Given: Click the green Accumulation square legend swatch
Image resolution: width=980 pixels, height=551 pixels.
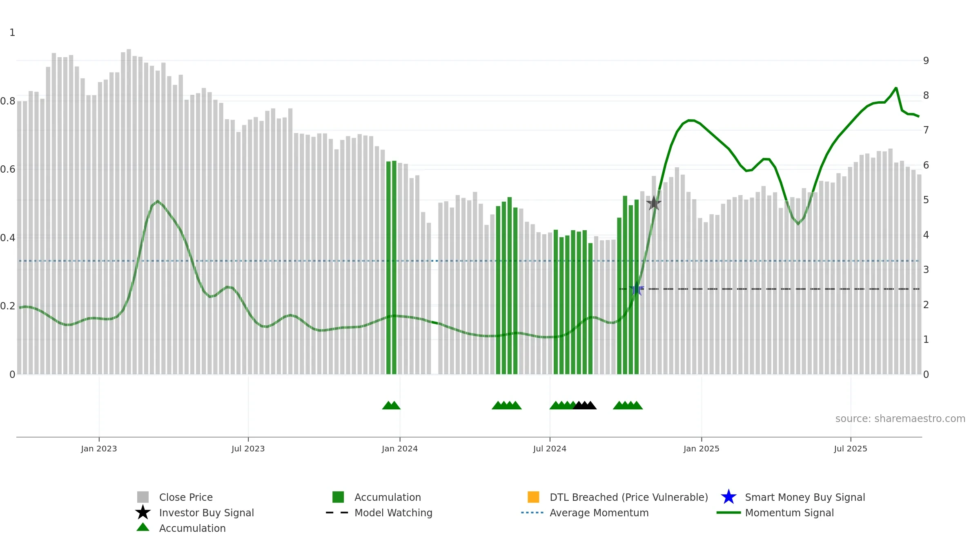Looking at the screenshot, I should pos(338,497).
